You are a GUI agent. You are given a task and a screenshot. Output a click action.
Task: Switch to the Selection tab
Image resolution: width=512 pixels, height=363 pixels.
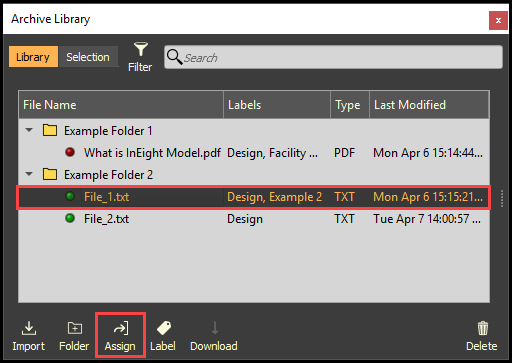tap(88, 57)
